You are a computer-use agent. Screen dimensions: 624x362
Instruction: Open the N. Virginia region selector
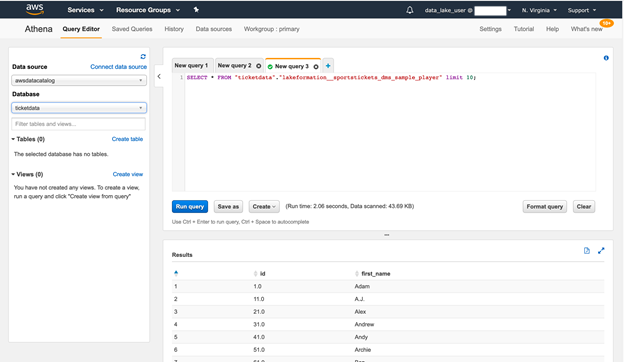pyautogui.click(x=539, y=10)
